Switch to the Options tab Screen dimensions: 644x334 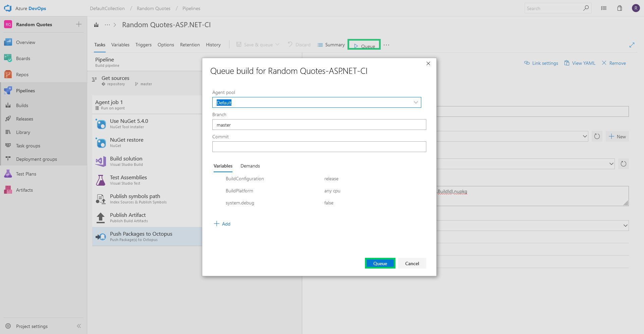coord(166,45)
